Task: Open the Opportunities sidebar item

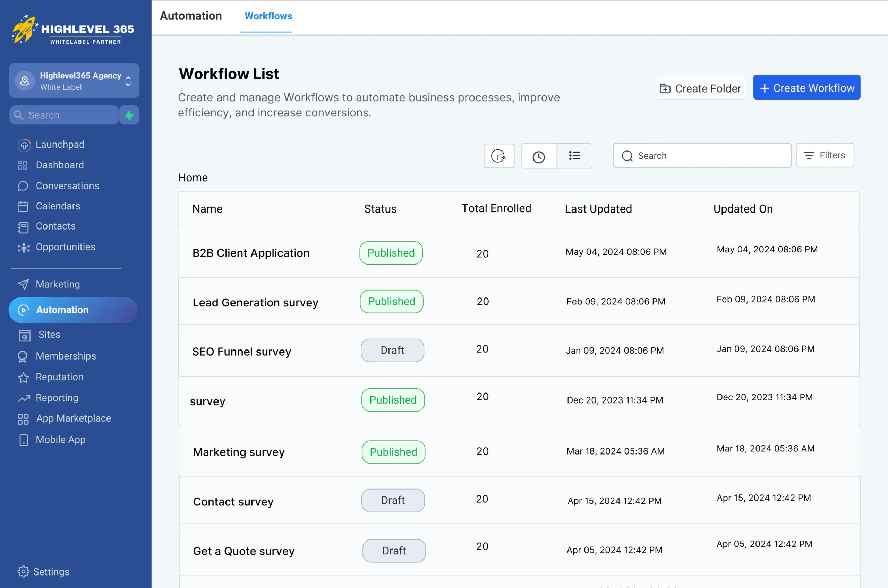Action: tap(65, 247)
